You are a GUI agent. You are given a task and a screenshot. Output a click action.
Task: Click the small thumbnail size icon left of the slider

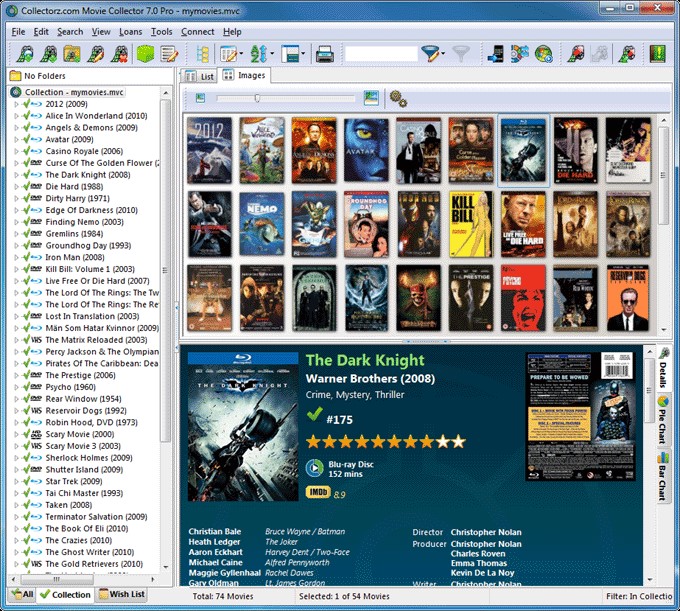tap(200, 98)
